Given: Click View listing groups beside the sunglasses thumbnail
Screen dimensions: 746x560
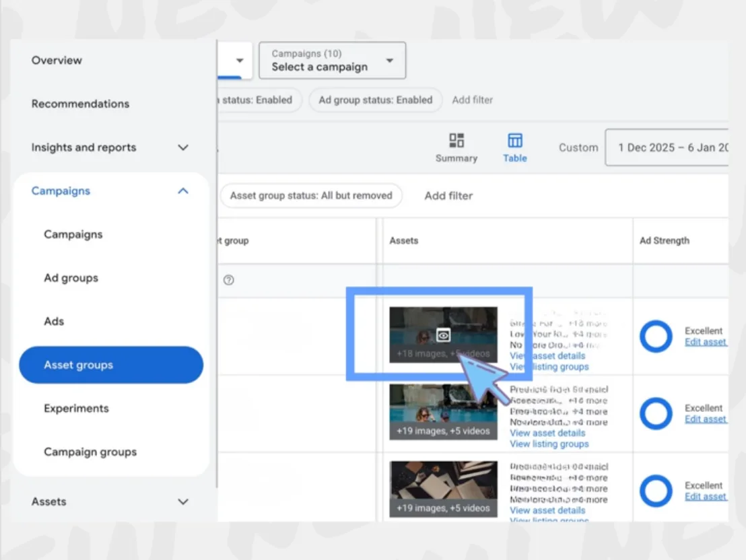Looking at the screenshot, I should pyautogui.click(x=549, y=444).
